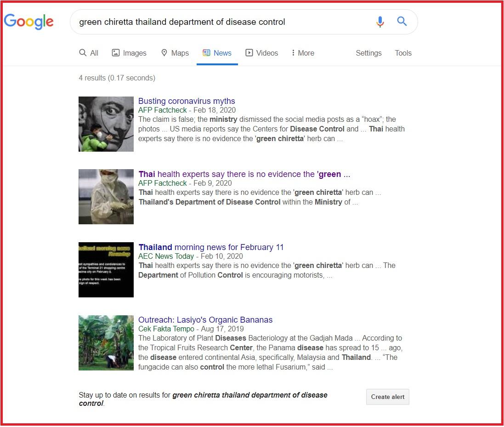Screen dimensions: 504x427
Task: Click the Organic Bananas article thumbnail
Action: pyautogui.click(x=106, y=343)
